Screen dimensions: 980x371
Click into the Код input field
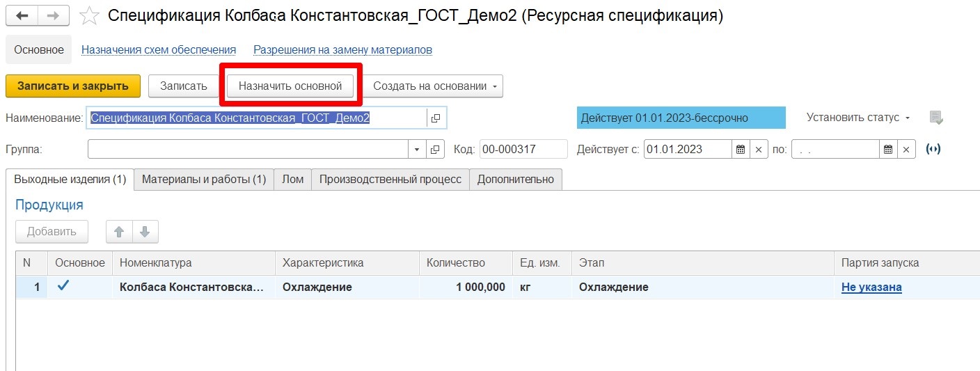click(x=523, y=149)
